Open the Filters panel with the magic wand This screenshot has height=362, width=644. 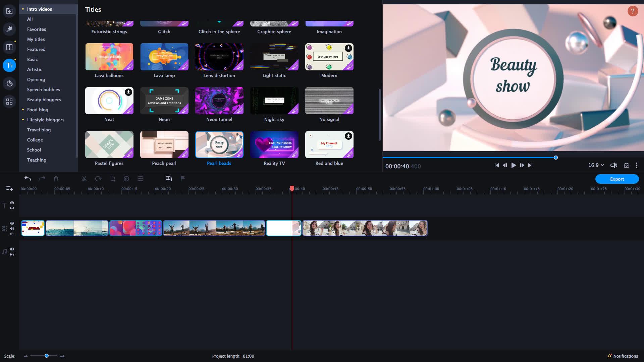point(9,29)
